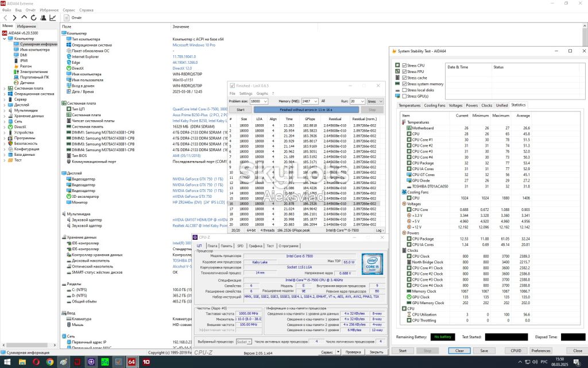
Task: Click Microsoft Windows 10 Pro link
Action: pos(194,45)
